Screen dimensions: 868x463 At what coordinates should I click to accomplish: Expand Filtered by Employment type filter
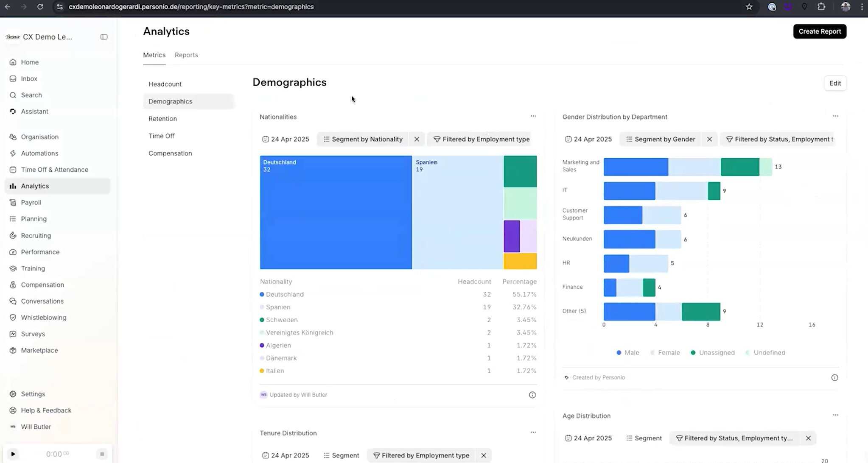click(x=482, y=139)
